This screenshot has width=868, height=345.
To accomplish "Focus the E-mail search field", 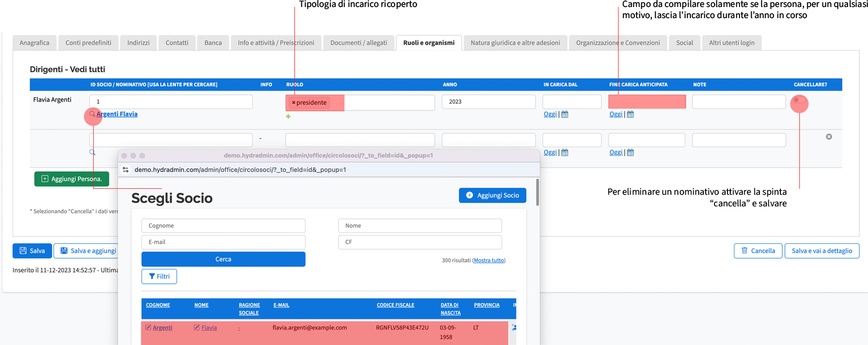I will [223, 242].
